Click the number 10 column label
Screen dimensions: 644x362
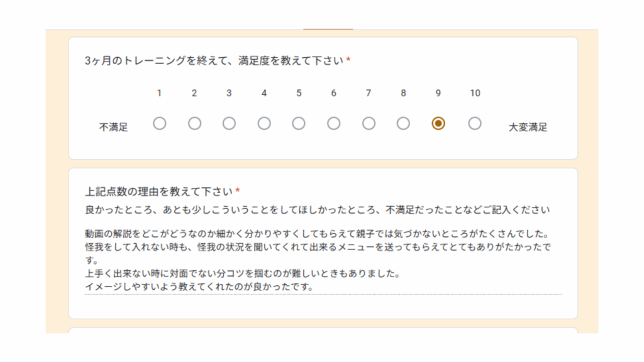475,93
